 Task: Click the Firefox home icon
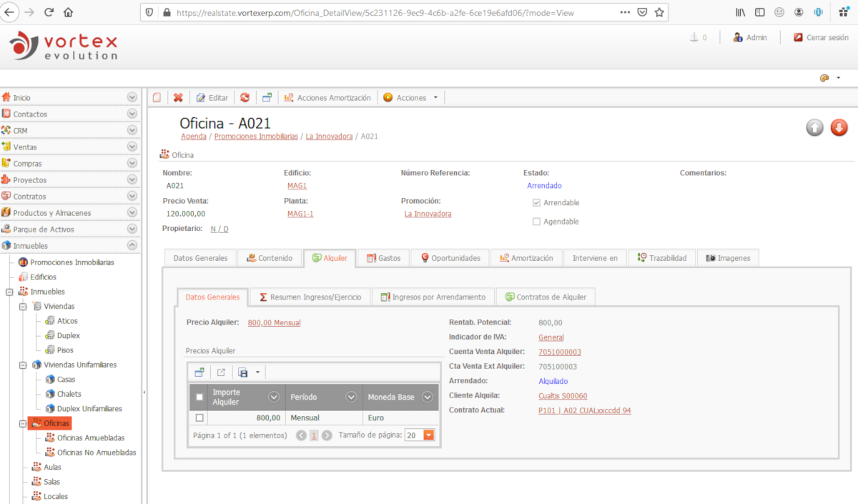pyautogui.click(x=68, y=12)
